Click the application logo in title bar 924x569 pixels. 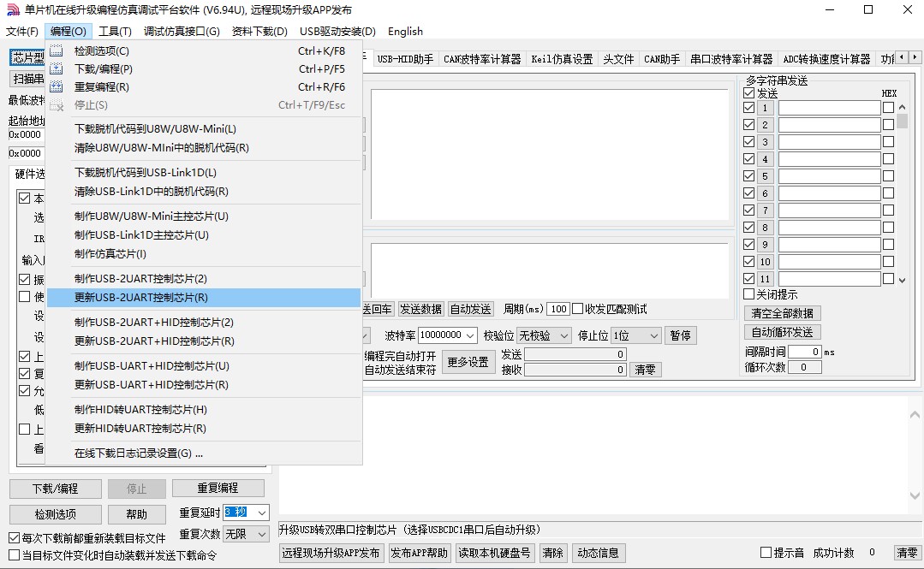(x=12, y=10)
